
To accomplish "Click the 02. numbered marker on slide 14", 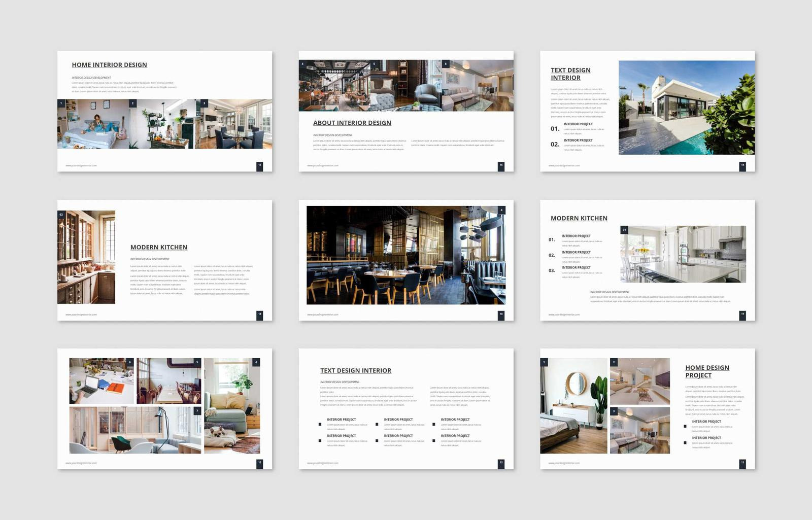I will coord(555,144).
